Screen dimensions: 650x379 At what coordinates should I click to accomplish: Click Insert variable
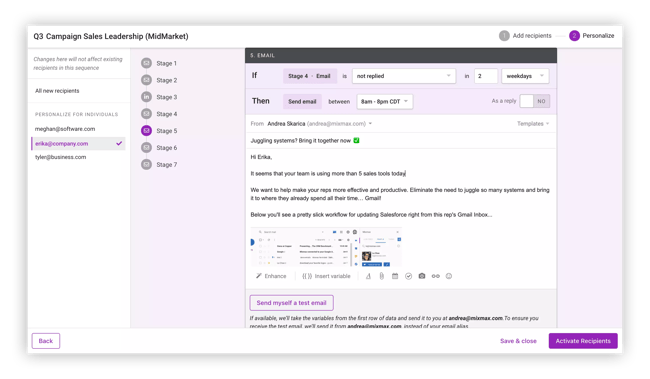point(326,276)
